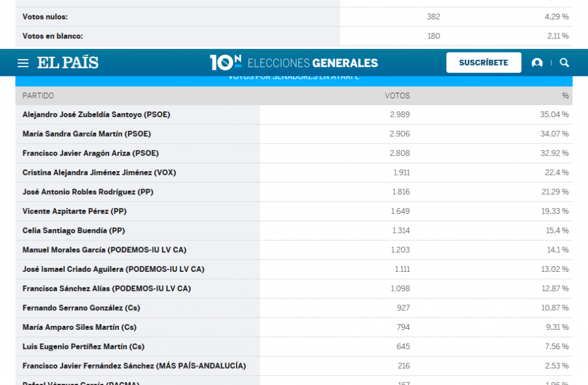Screen dimensions: 588x385
Task: Click the PARTIDO column header
Action: (x=38, y=96)
